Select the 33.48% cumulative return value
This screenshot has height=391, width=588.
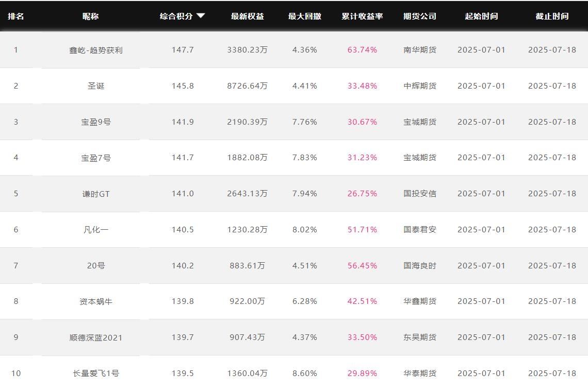click(x=362, y=86)
